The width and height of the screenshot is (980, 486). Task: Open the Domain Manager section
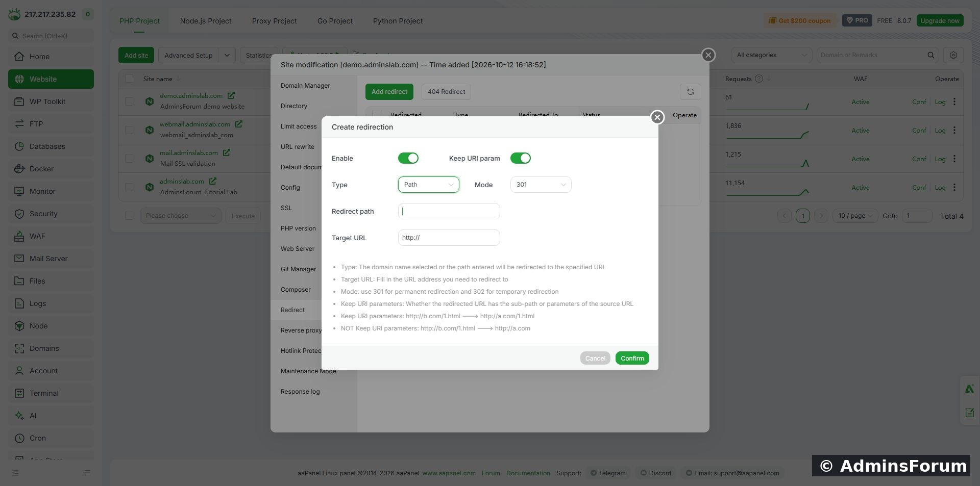pyautogui.click(x=305, y=86)
